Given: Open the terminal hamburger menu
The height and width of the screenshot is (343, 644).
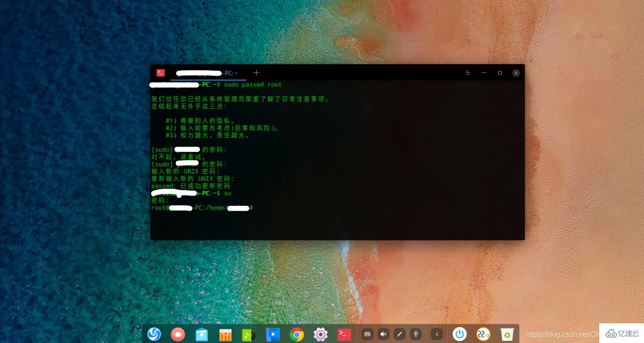Looking at the screenshot, I should pos(468,73).
